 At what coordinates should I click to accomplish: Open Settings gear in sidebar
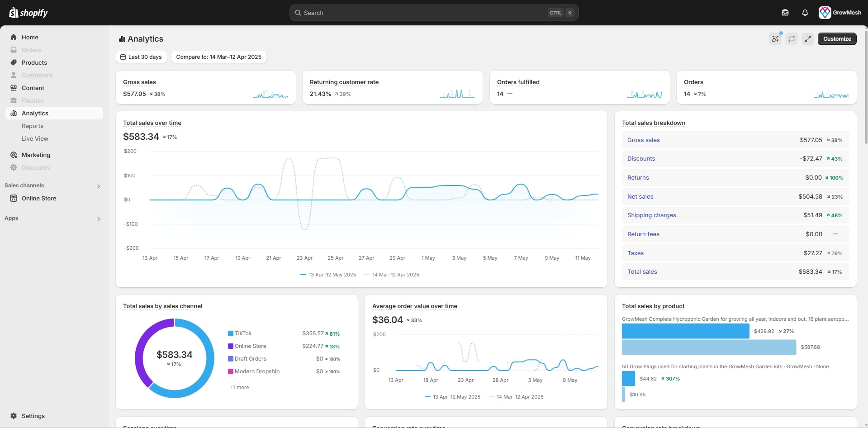tap(14, 416)
